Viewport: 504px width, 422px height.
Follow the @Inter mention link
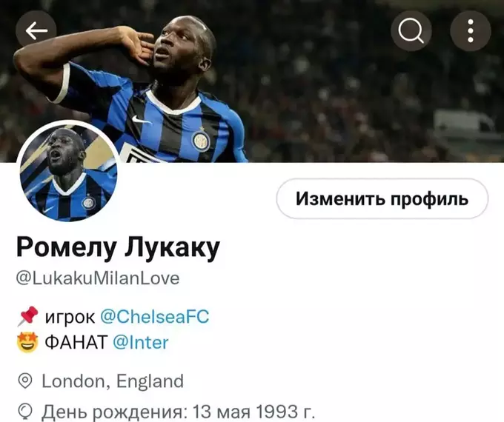[141, 342]
